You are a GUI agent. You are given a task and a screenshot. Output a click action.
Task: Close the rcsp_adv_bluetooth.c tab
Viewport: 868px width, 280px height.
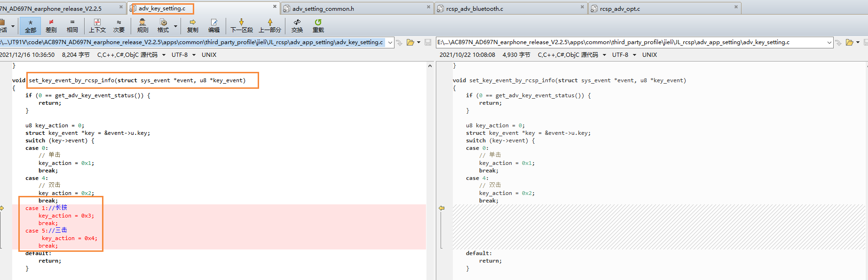582,7
